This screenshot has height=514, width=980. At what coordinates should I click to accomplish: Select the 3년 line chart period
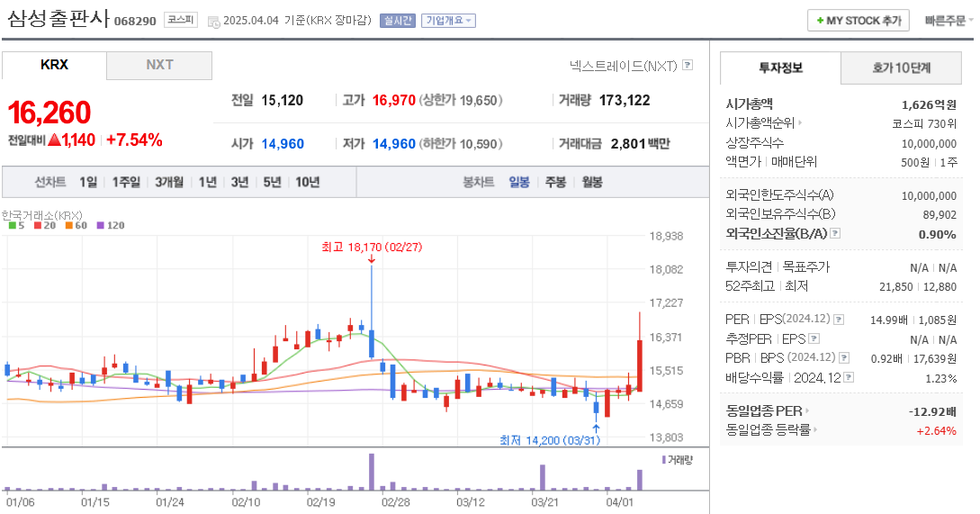click(x=239, y=182)
